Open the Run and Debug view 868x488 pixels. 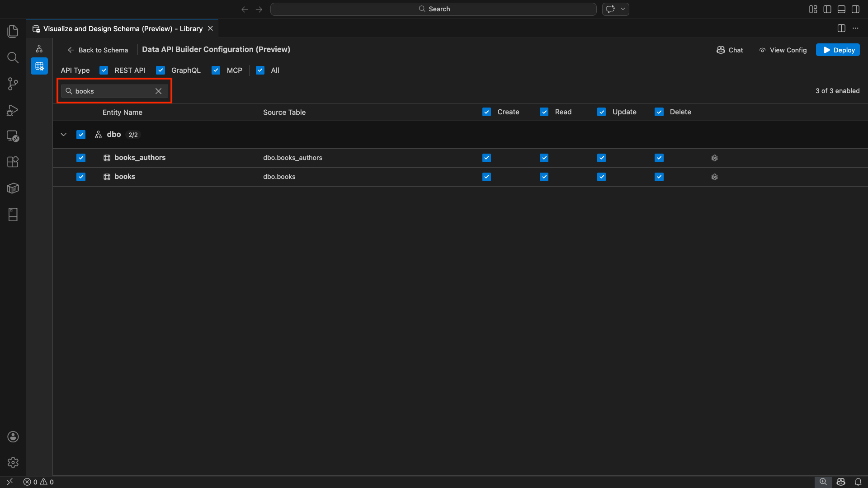(13, 110)
